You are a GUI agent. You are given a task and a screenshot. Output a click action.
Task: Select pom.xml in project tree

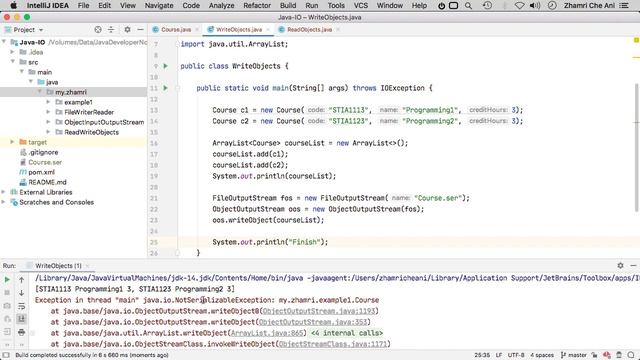coord(41,172)
